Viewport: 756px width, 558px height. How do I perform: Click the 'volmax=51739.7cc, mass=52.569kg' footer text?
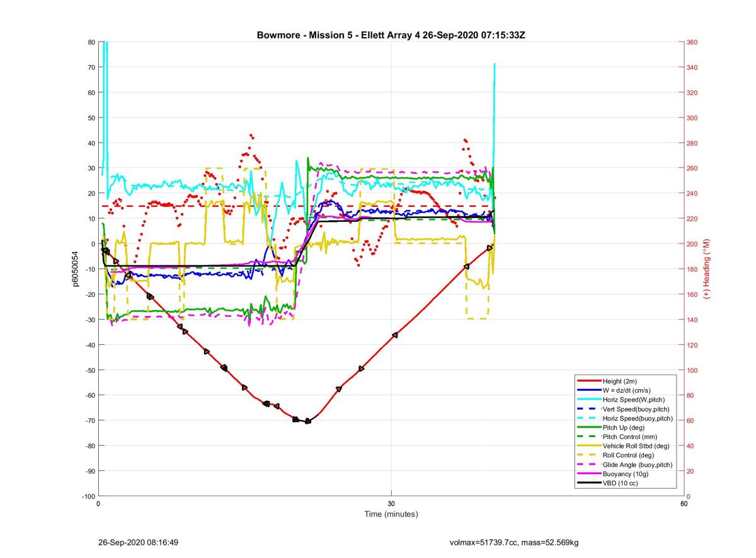point(514,542)
